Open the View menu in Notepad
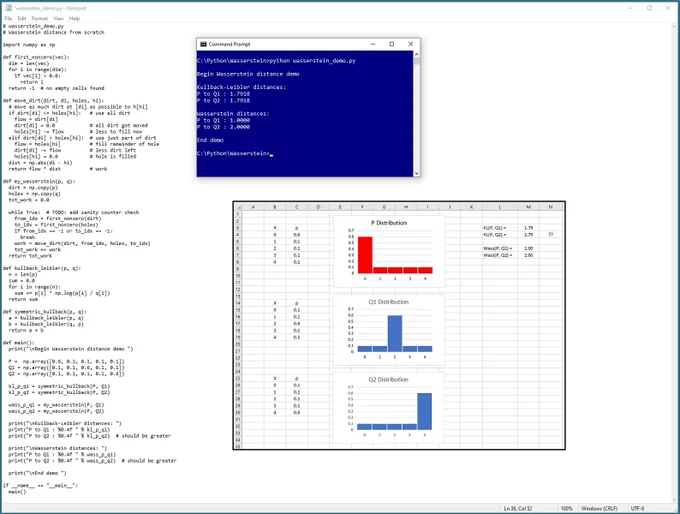 pos(58,19)
